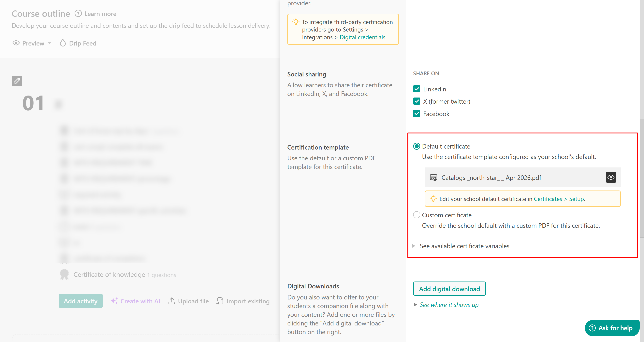This screenshot has height=342, width=644.
Task: Click the Certificate of knowledge badge icon
Action: tap(64, 274)
